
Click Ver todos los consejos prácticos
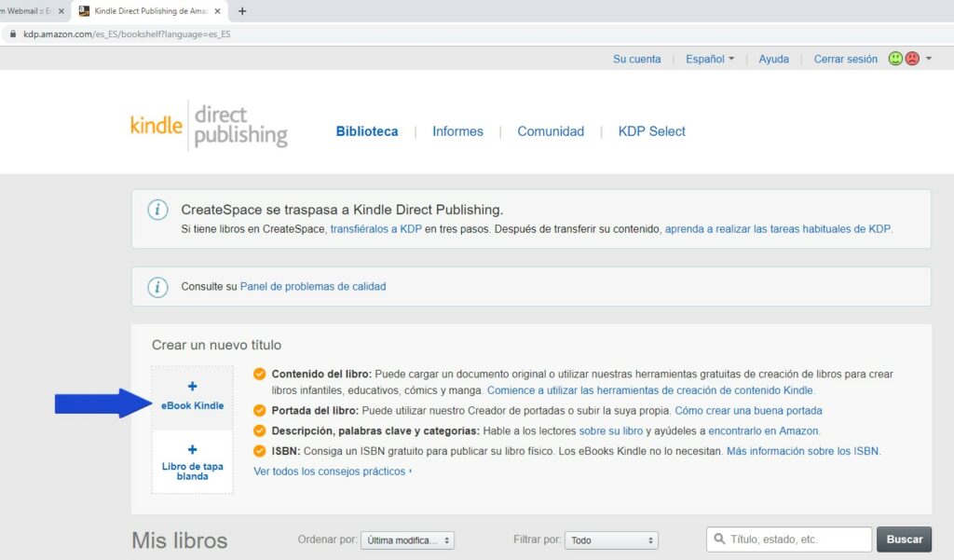(333, 471)
